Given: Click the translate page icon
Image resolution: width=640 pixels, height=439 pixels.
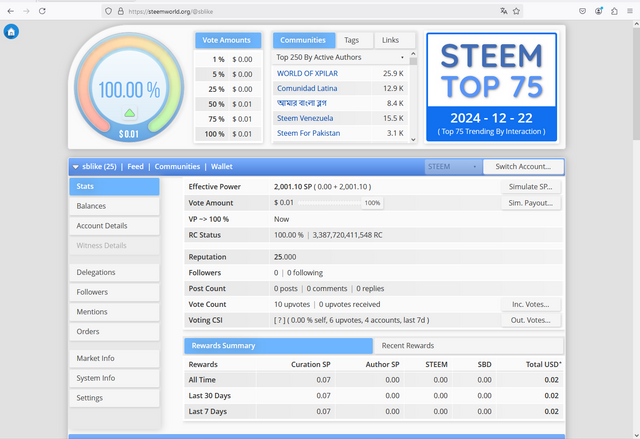Looking at the screenshot, I should (504, 11).
